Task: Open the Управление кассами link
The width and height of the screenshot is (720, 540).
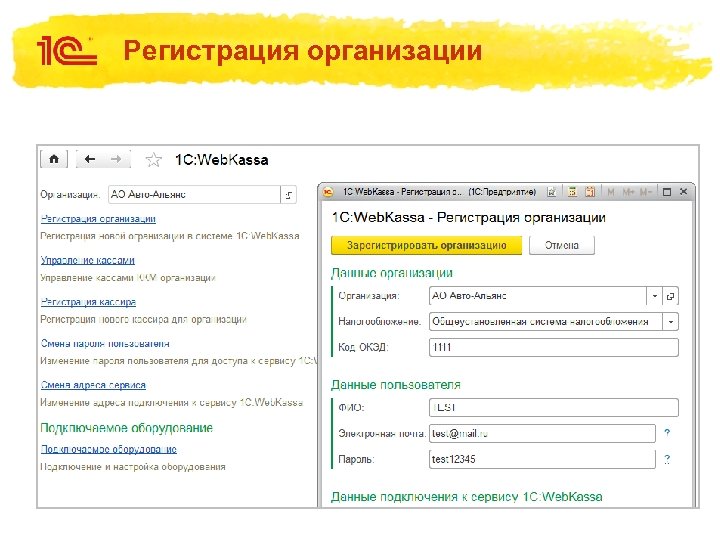Action: coord(88,260)
